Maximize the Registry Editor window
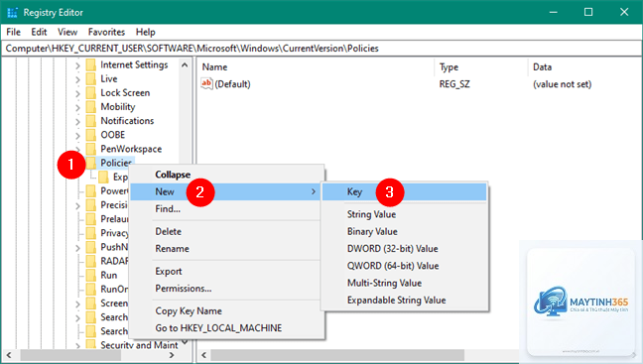This screenshot has width=643, height=364. (588, 12)
